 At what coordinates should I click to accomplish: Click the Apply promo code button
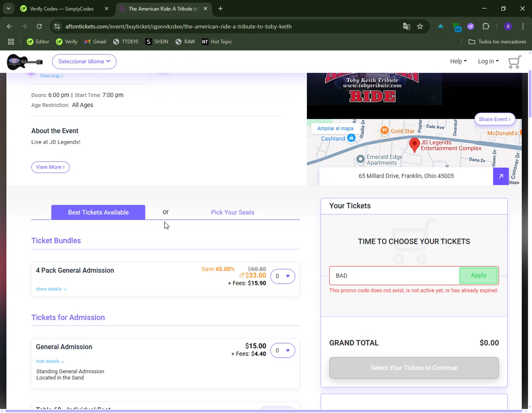(x=478, y=275)
